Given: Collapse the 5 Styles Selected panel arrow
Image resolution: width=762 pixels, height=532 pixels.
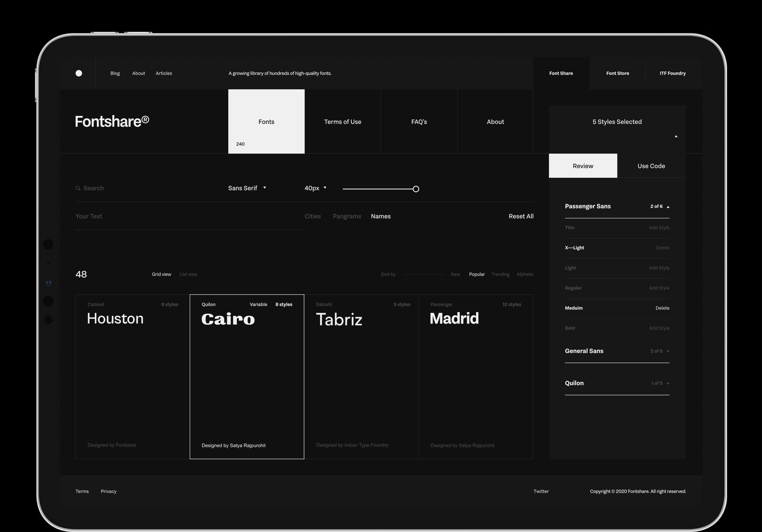Looking at the screenshot, I should click(x=676, y=136).
